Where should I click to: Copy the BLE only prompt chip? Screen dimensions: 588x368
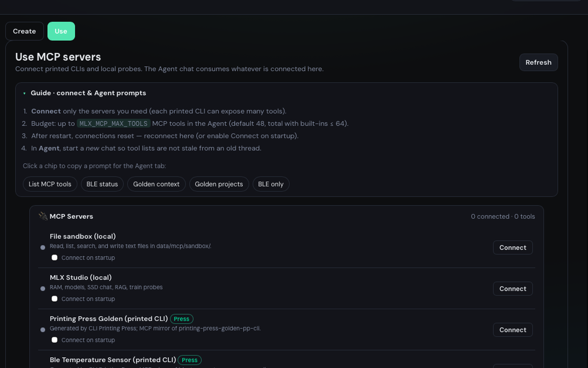pos(271,184)
